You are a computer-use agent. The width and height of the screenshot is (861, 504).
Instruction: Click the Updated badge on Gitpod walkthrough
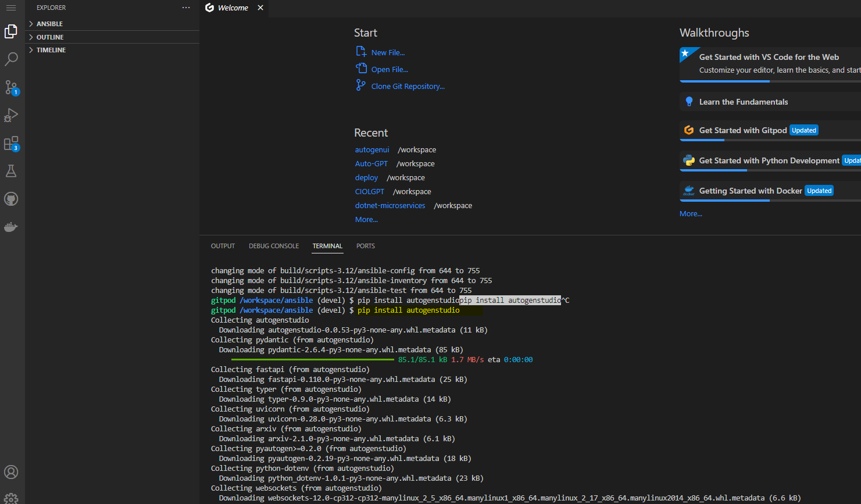(x=804, y=130)
